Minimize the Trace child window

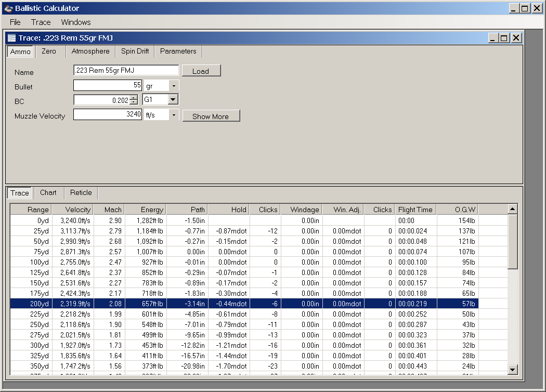point(492,37)
